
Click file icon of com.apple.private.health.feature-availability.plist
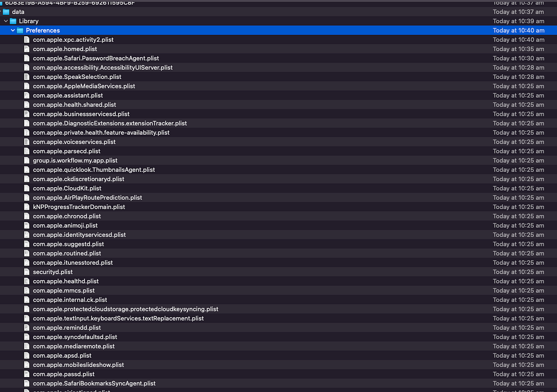[27, 133]
